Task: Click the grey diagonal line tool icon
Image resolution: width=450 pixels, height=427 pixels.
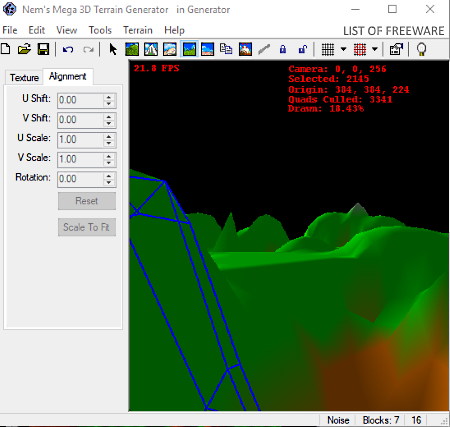Action: pos(264,49)
